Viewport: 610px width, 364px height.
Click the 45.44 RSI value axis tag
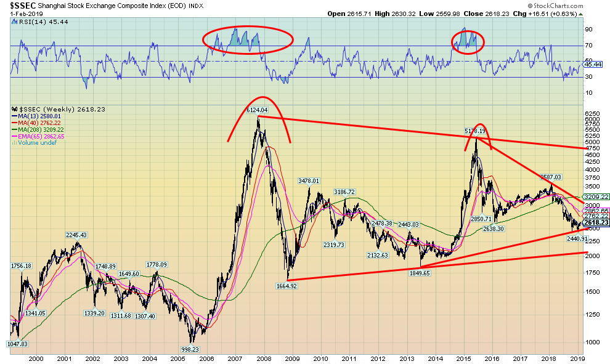pos(593,64)
